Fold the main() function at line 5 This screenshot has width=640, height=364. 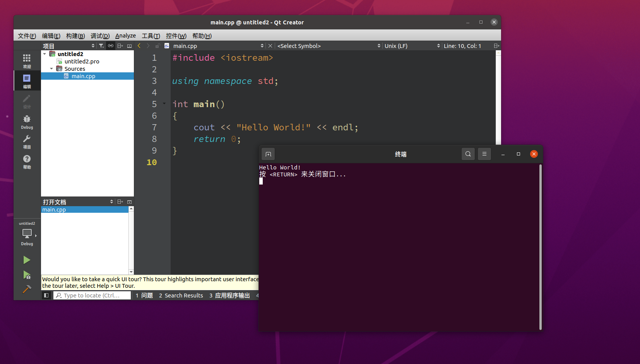click(x=164, y=104)
